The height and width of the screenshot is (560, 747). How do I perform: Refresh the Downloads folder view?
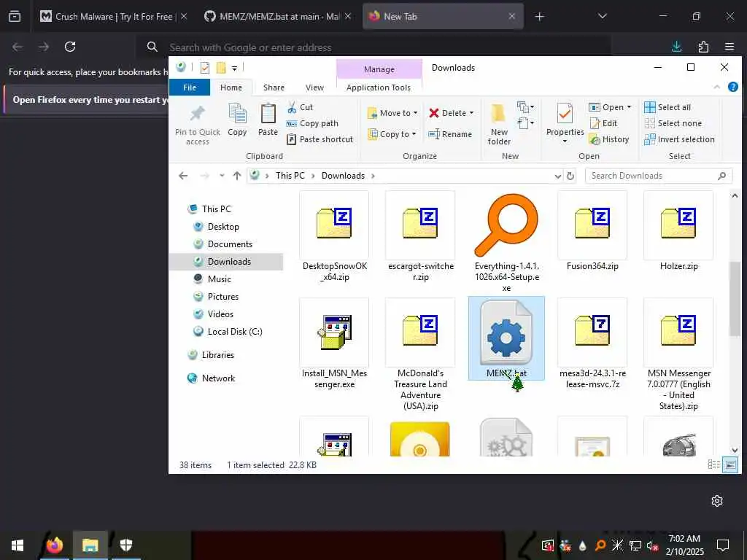[x=570, y=176]
